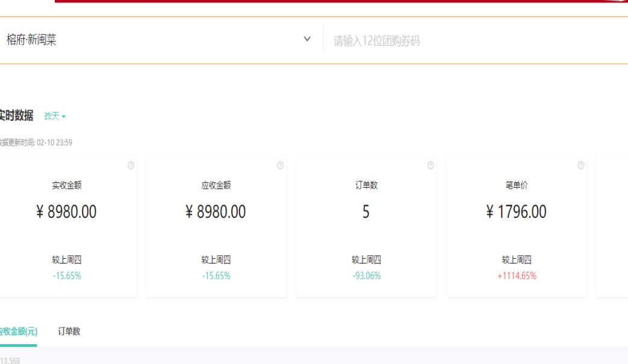The width and height of the screenshot is (628, 364).
Task: Click the help icon on 实收金额 card
Action: click(x=131, y=165)
